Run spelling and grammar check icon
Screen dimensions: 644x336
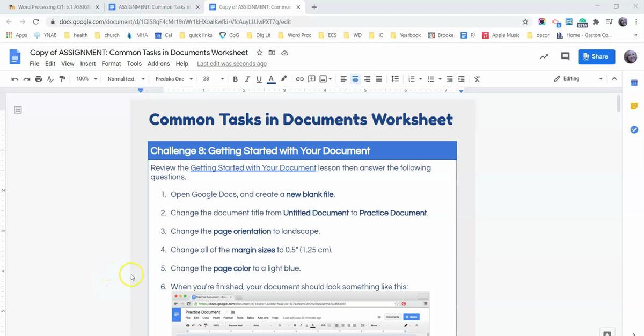(50, 79)
